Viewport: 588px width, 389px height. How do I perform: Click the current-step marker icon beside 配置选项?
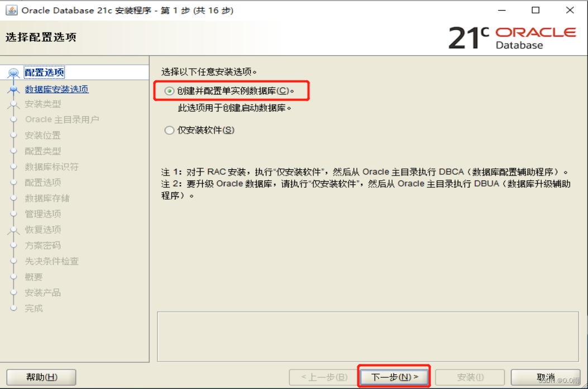click(x=13, y=73)
